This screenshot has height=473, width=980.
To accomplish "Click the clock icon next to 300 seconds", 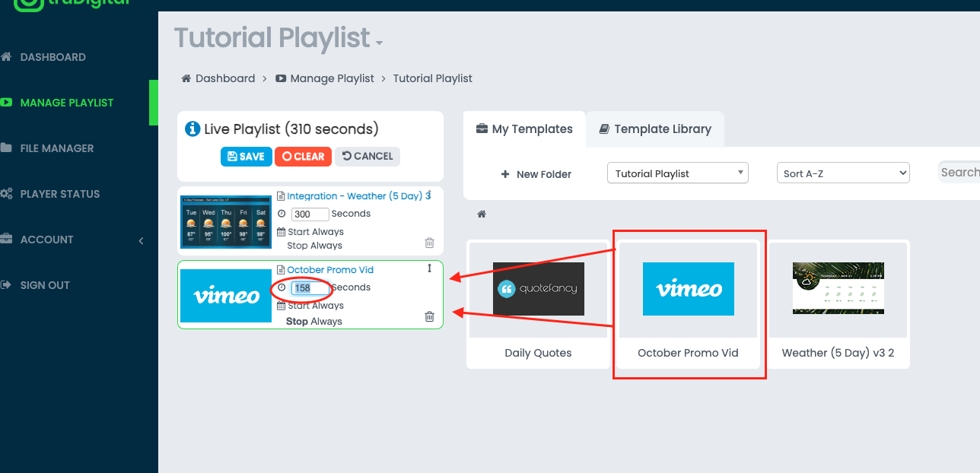I will tap(282, 214).
